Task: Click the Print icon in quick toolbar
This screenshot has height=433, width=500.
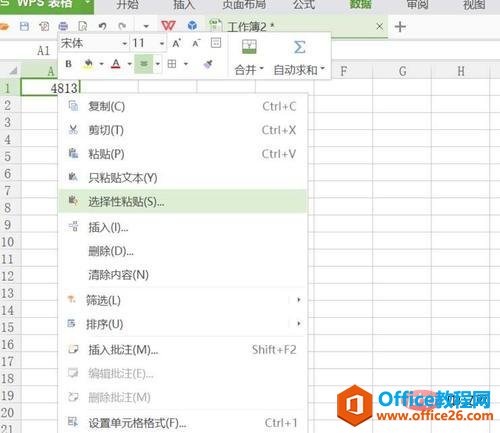Action: (63, 26)
